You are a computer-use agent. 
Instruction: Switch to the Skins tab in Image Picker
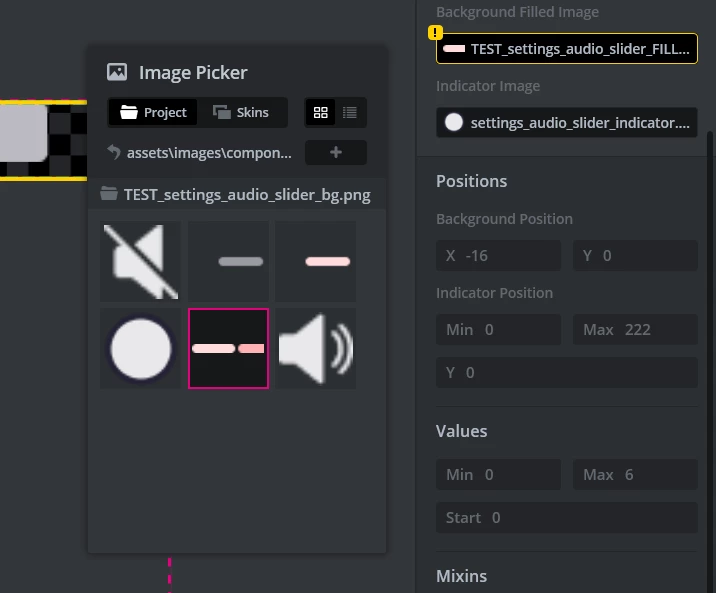241,112
